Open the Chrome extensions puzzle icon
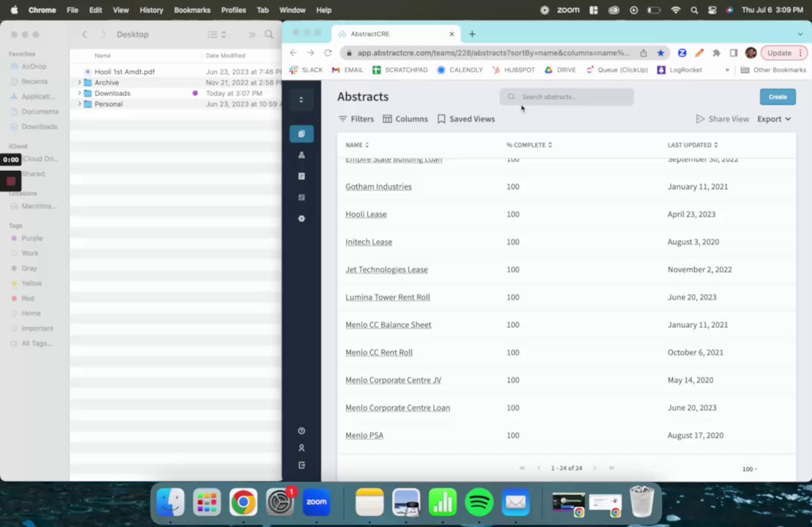Image resolution: width=812 pixels, height=527 pixels. click(x=716, y=53)
